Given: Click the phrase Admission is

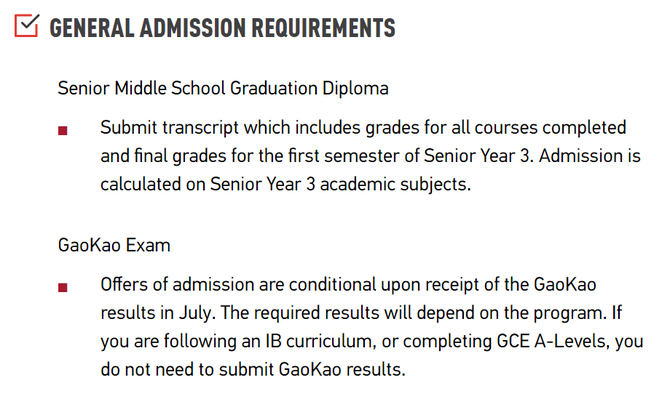Looking at the screenshot, I should [590, 156].
